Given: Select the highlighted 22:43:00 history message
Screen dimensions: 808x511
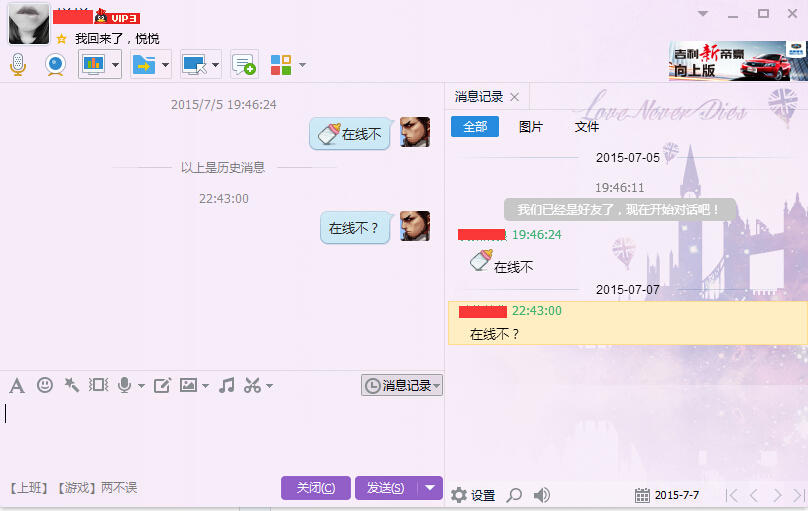Looking at the screenshot, I should click(x=628, y=323).
